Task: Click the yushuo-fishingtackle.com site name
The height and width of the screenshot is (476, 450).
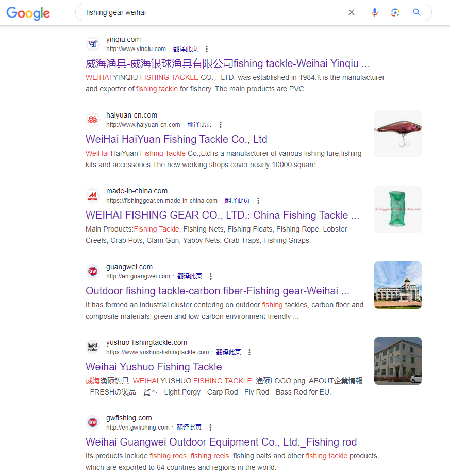Action: (146, 343)
